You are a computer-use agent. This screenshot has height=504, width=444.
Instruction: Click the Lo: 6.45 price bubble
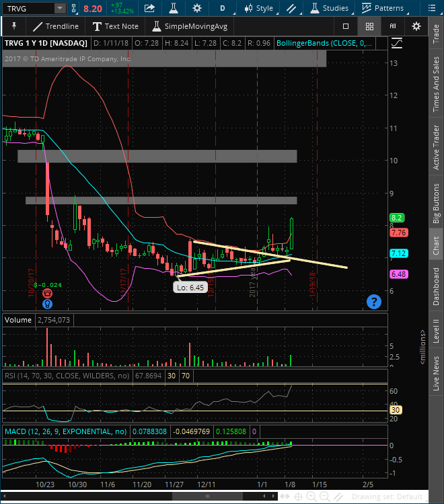click(x=190, y=288)
